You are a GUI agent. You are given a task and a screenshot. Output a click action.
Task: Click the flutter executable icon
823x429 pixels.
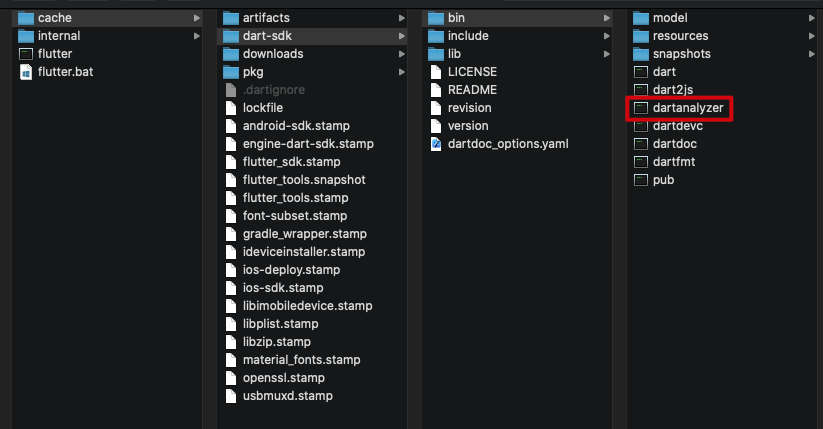click(x=26, y=54)
